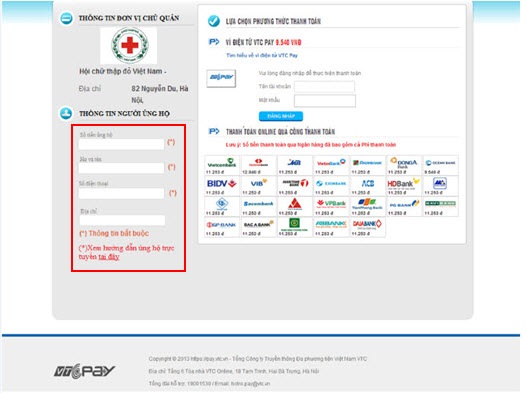The image size is (526, 393).
Task: Choose the MB bank payment option
Action: coord(295,165)
